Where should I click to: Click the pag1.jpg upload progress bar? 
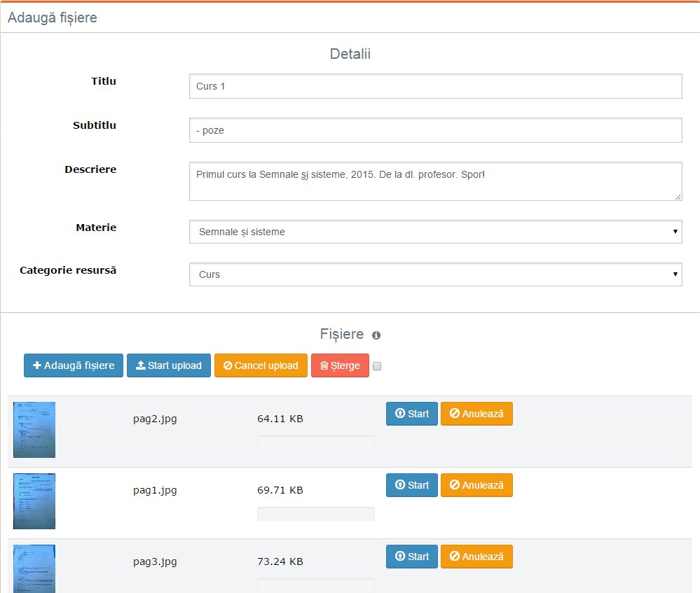coord(316,514)
